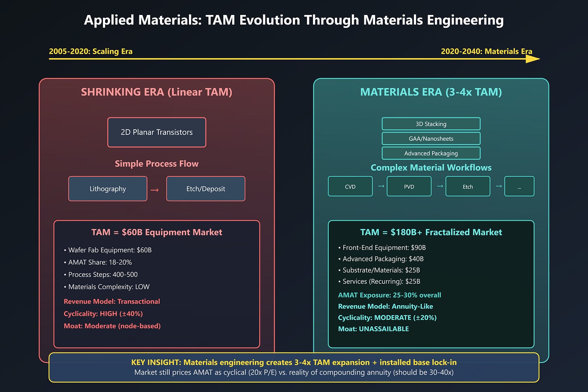Click the 3D Stacking box

point(431,124)
